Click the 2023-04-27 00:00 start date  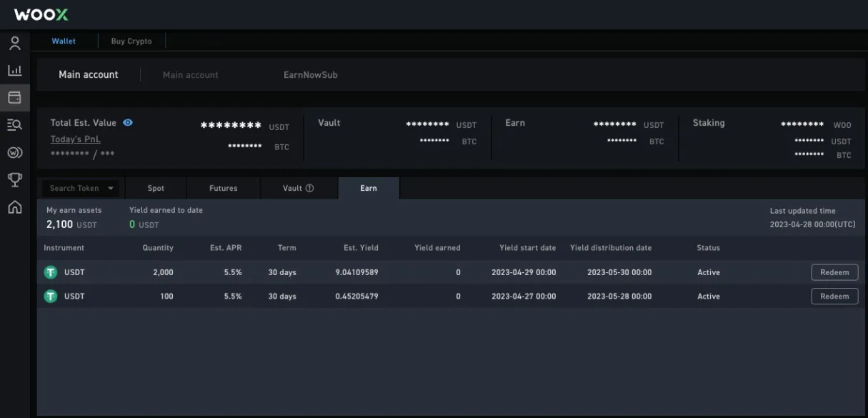click(524, 296)
